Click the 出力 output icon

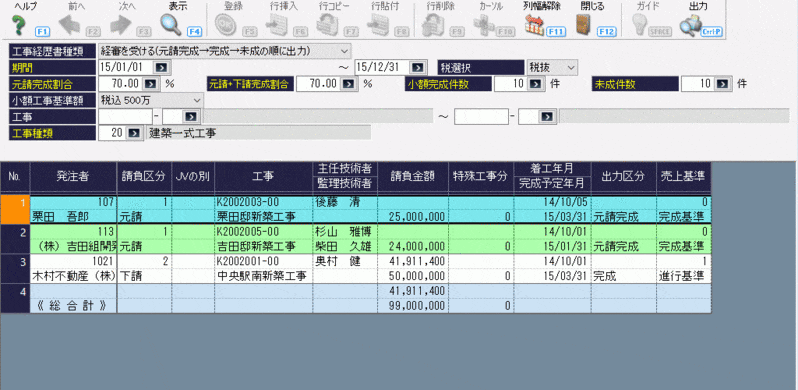[690, 24]
